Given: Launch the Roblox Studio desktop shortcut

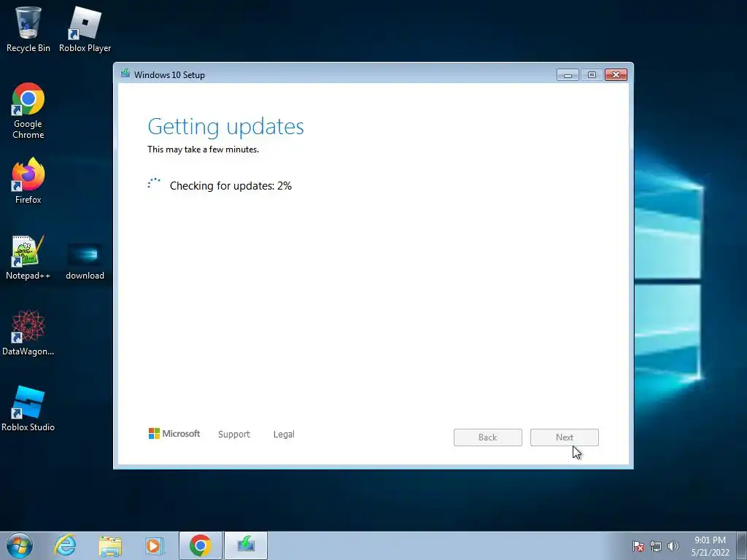Looking at the screenshot, I should pyautogui.click(x=28, y=408).
